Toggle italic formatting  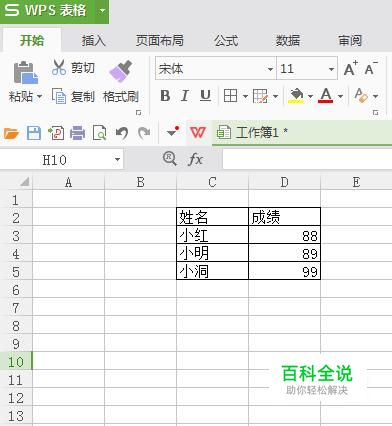coord(185,96)
